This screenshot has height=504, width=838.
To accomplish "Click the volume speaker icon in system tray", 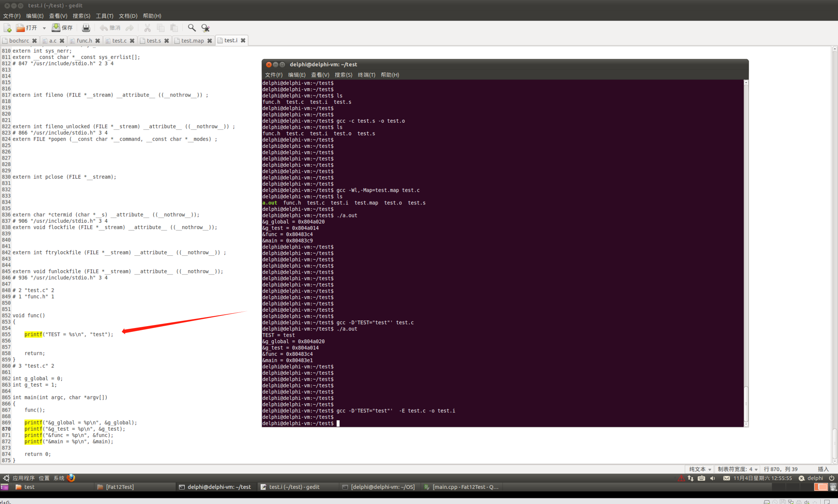I will tap(712, 478).
